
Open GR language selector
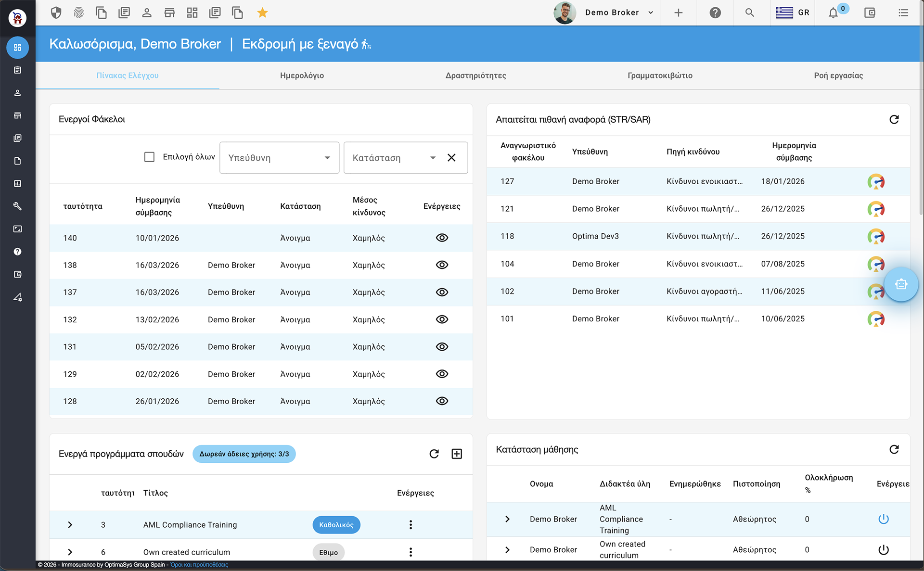point(793,13)
